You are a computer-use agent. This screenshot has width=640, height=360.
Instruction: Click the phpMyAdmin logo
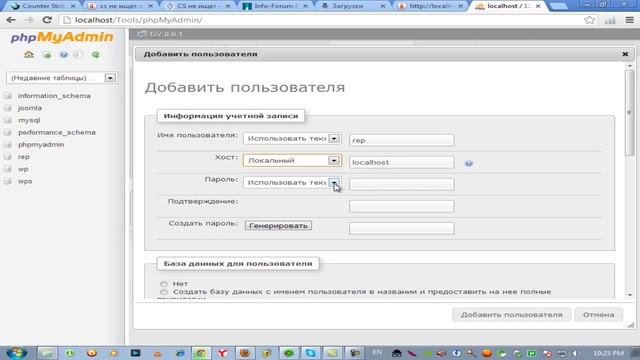62,37
